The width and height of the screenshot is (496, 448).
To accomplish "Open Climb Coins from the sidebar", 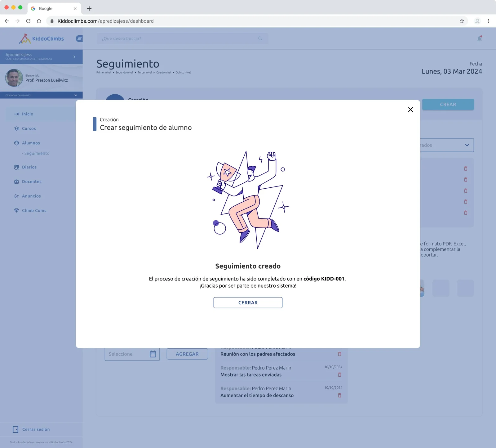I will (x=34, y=210).
